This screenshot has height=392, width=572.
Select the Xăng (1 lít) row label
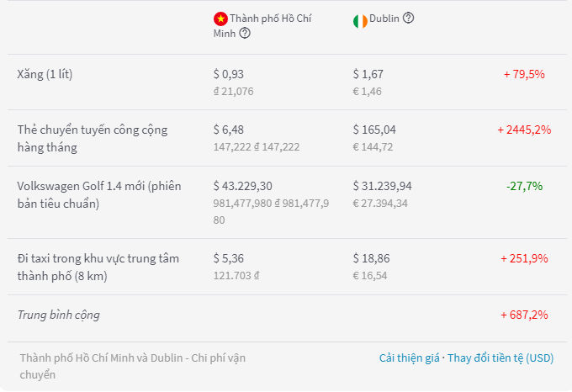(x=45, y=74)
